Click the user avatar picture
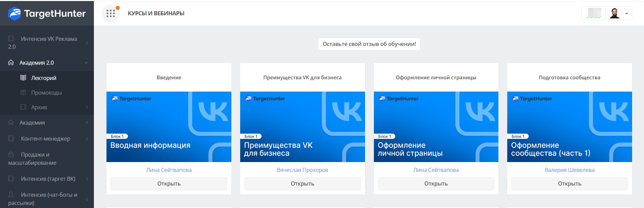644x208 pixels. pyautogui.click(x=615, y=13)
